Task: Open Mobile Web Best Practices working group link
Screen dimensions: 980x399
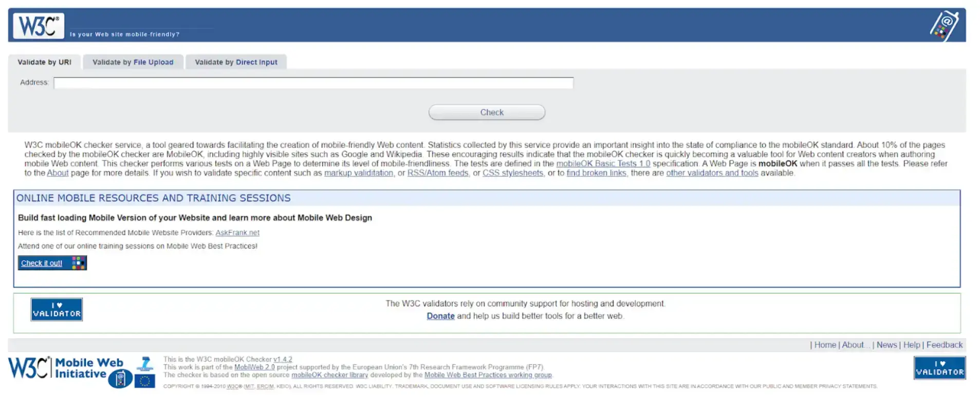Action: (488, 375)
